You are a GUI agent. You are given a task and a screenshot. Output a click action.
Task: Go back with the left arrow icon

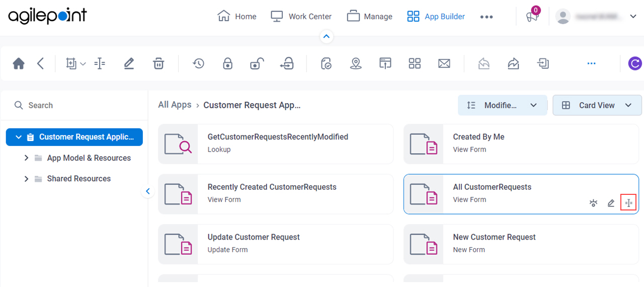(x=41, y=63)
